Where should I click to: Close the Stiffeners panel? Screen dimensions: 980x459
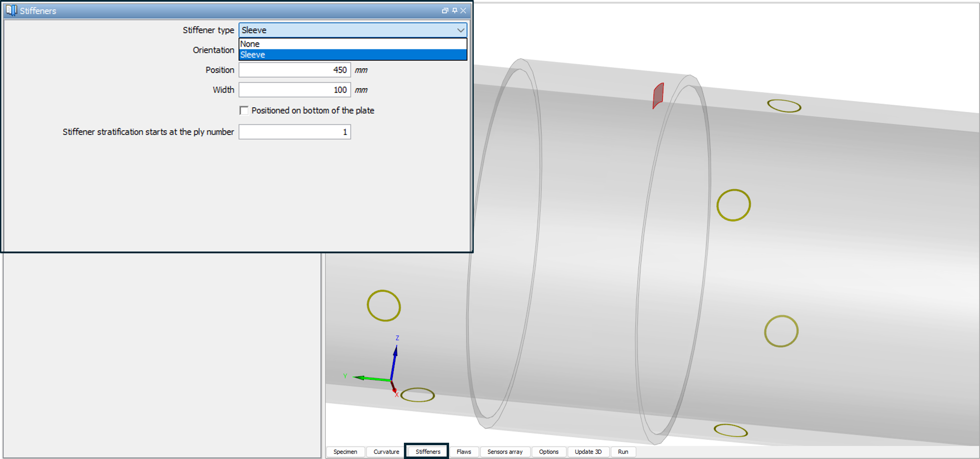[x=463, y=11]
